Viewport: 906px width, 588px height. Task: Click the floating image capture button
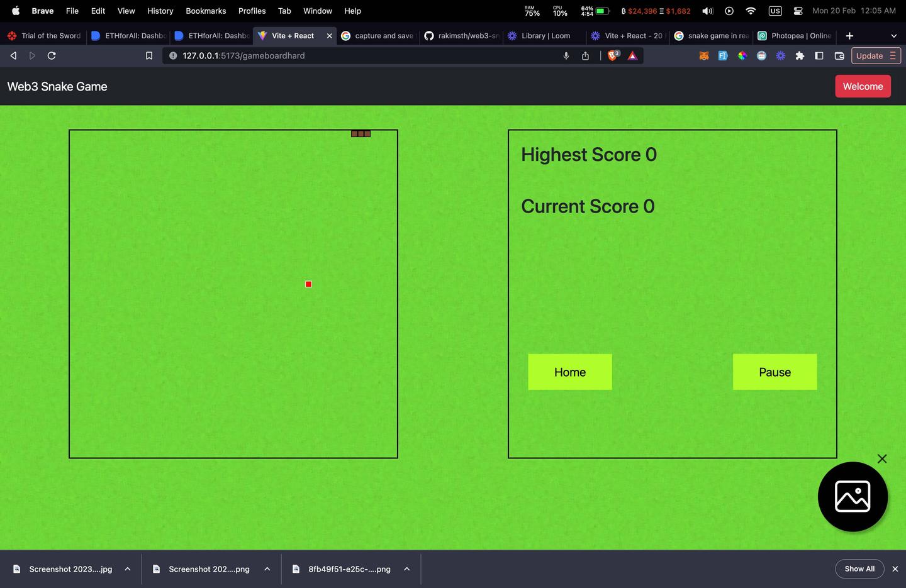click(x=853, y=497)
